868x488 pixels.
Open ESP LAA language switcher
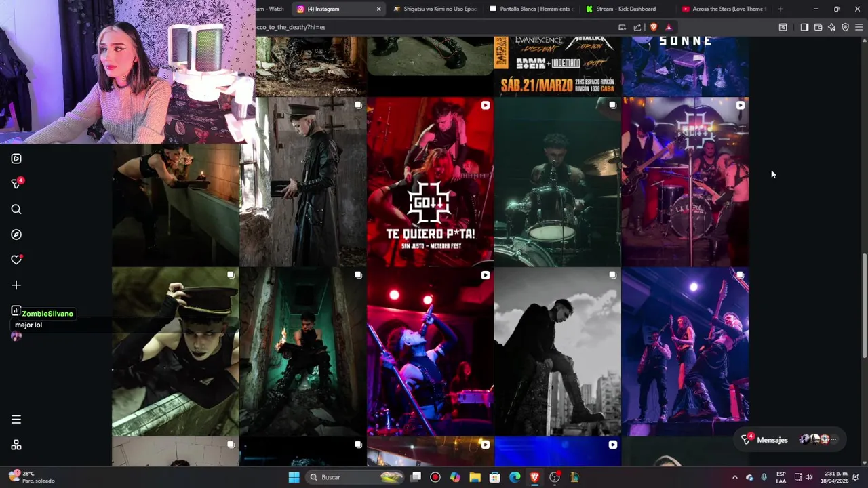(x=781, y=477)
